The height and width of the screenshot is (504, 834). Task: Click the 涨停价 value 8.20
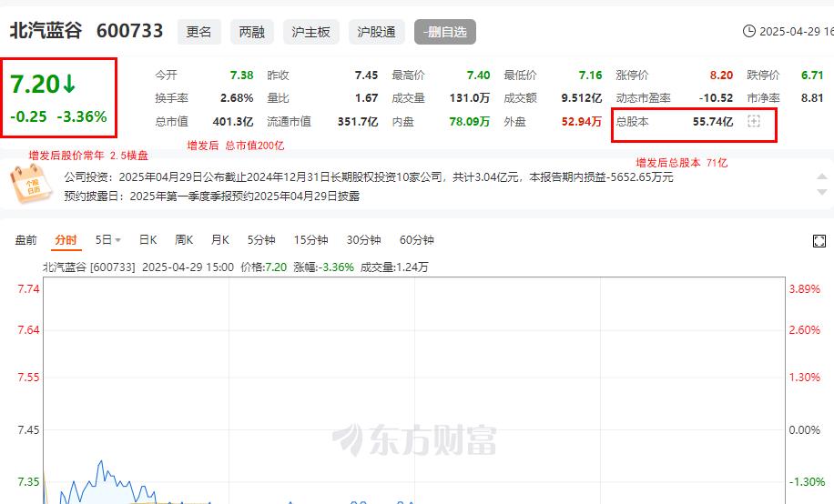click(x=721, y=75)
